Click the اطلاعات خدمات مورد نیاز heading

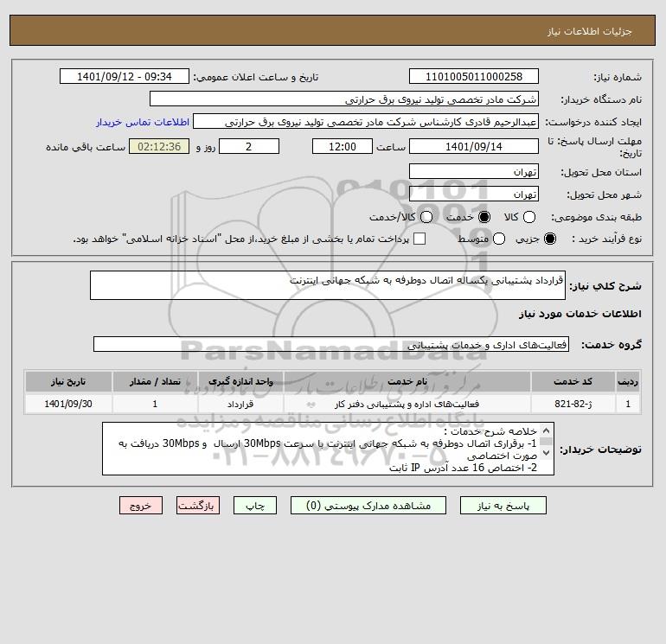click(x=580, y=314)
